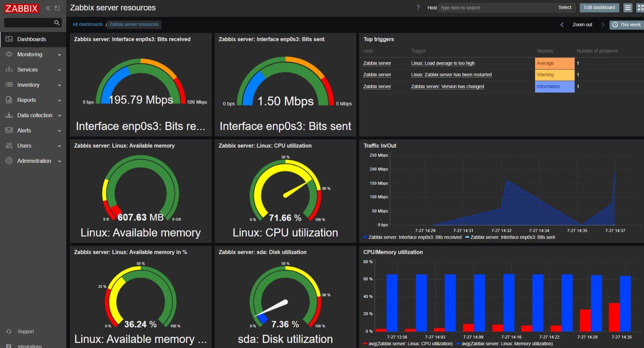Click the Inventory list icon
The width and height of the screenshot is (644, 348).
(x=9, y=85)
